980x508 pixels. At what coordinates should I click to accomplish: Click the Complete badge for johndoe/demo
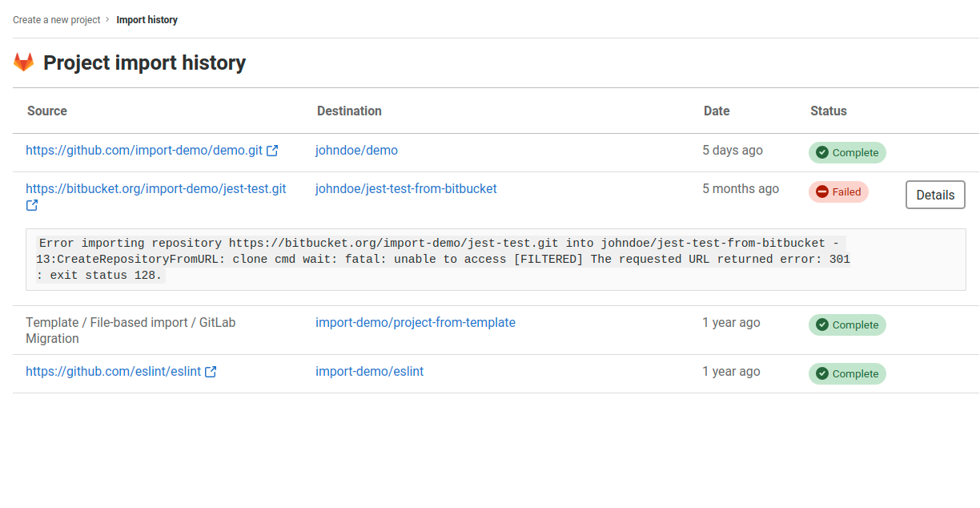click(x=847, y=152)
